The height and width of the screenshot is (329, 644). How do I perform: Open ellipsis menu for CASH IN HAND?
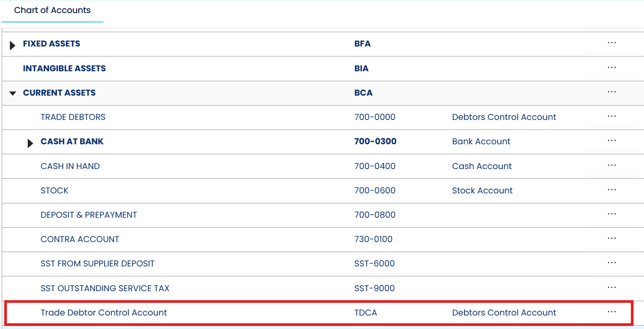click(x=611, y=166)
